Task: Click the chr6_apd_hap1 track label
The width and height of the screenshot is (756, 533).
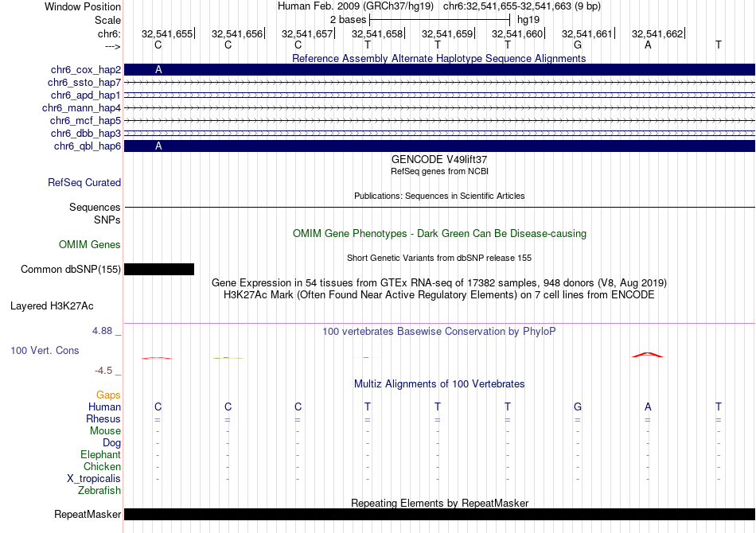Action: [86, 95]
